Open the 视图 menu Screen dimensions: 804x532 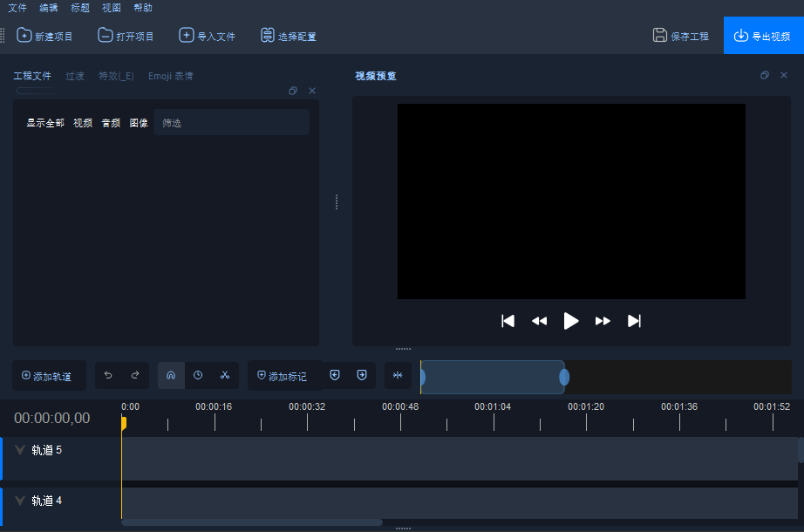112,8
